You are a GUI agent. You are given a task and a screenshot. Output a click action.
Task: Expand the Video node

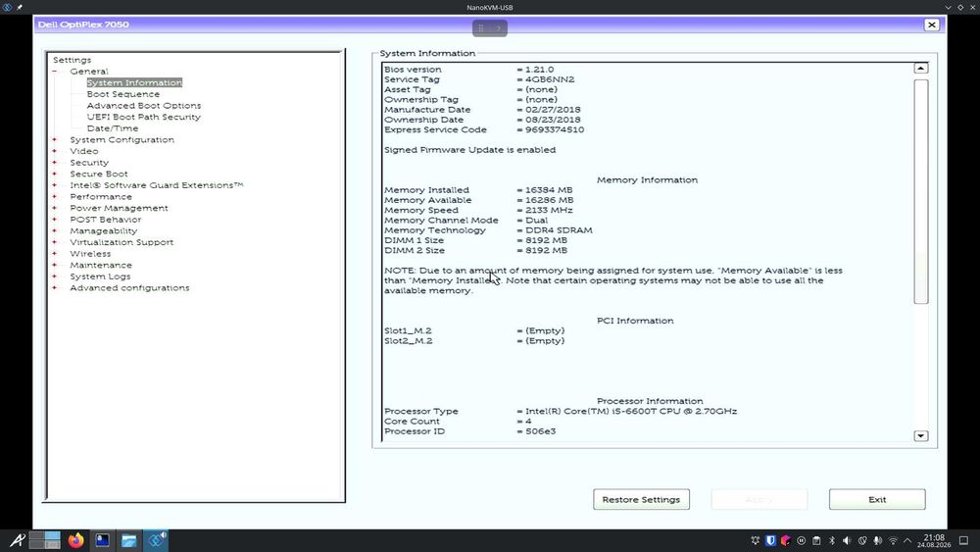click(x=54, y=151)
